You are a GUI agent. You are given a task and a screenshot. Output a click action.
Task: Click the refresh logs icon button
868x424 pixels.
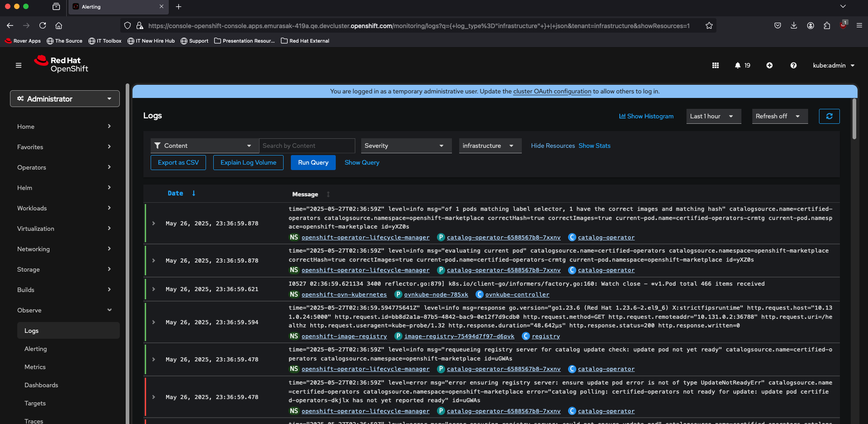[x=829, y=116]
